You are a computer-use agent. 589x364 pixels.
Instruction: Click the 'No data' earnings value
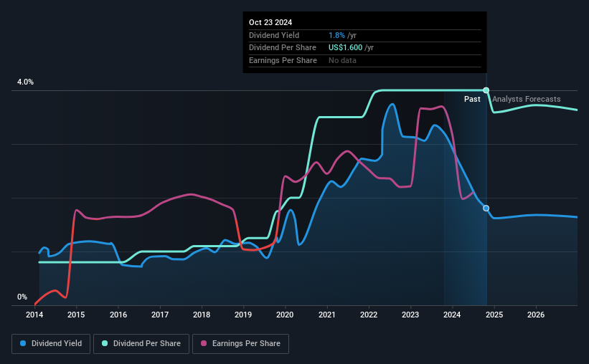tap(343, 60)
